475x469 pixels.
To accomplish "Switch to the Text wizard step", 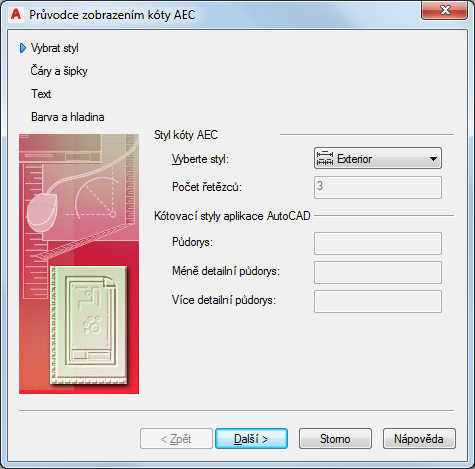I will (41, 94).
